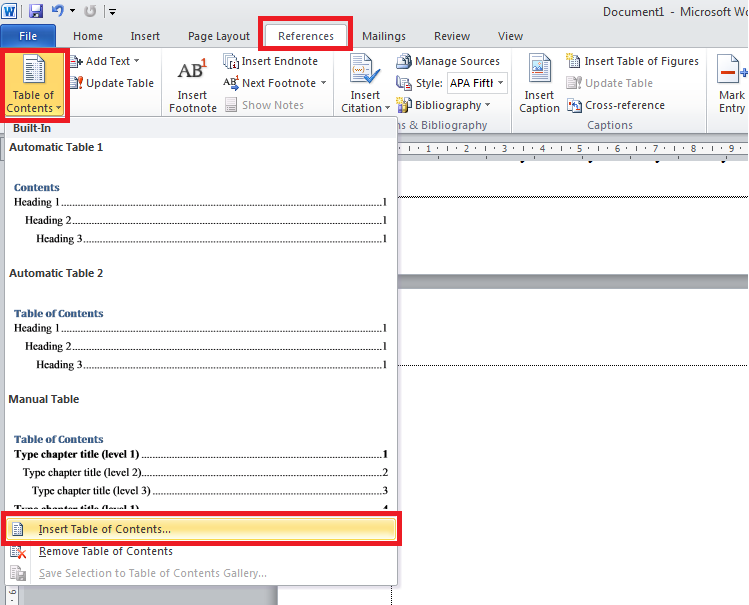
Task: Click the Style icon beside the APA box
Action: [x=404, y=84]
